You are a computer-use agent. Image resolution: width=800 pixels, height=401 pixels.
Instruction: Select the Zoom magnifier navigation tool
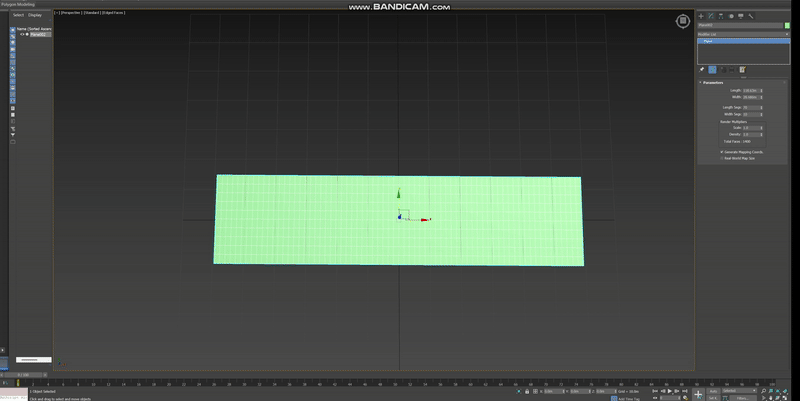(763, 391)
